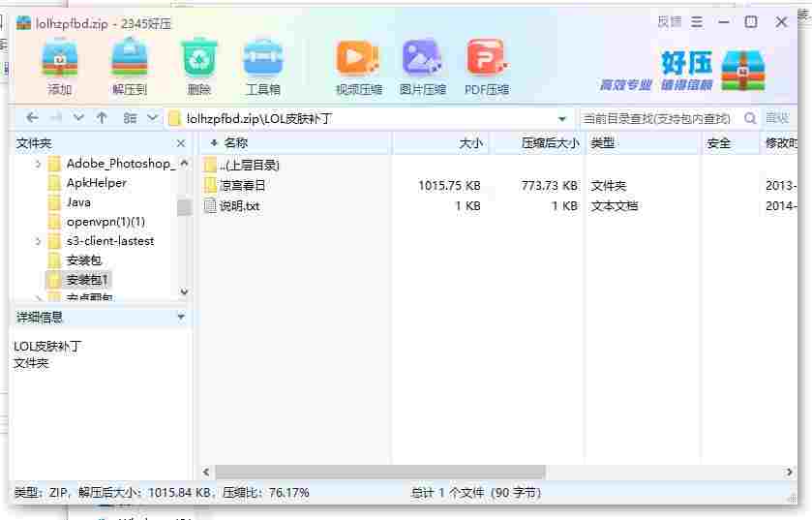Click the horizontal scrollbar thumb

click(x=380, y=472)
